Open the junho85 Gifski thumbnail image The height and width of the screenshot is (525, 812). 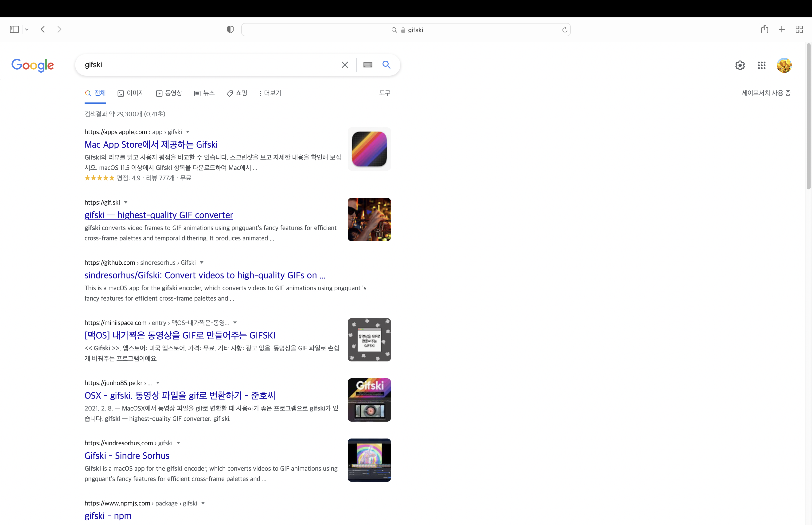coord(369,400)
